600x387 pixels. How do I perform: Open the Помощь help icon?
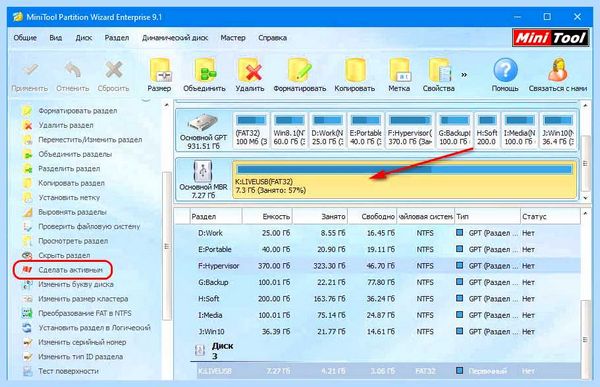pyautogui.click(x=505, y=75)
